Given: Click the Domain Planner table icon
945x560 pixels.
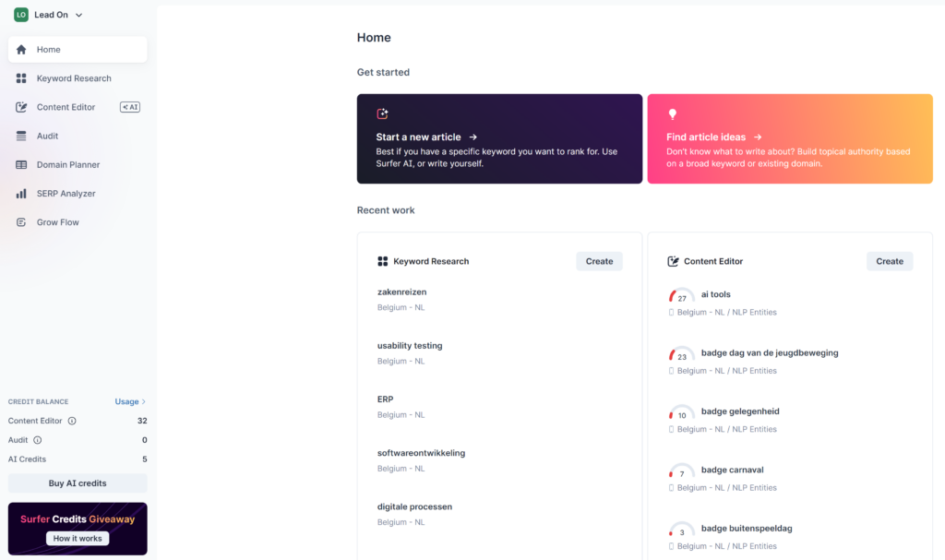Looking at the screenshot, I should click(x=21, y=164).
